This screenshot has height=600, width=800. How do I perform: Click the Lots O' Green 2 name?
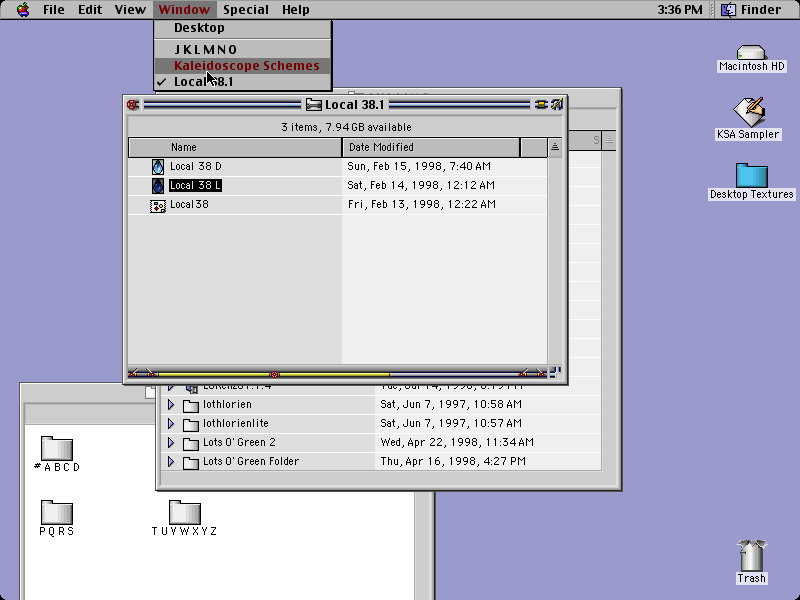pos(239,442)
